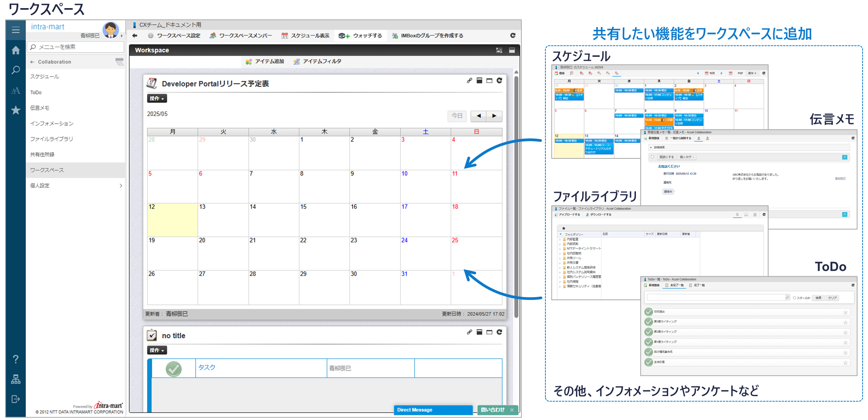
Task: Open 操作 dropdown on Developer Portal item
Action: 157,99
